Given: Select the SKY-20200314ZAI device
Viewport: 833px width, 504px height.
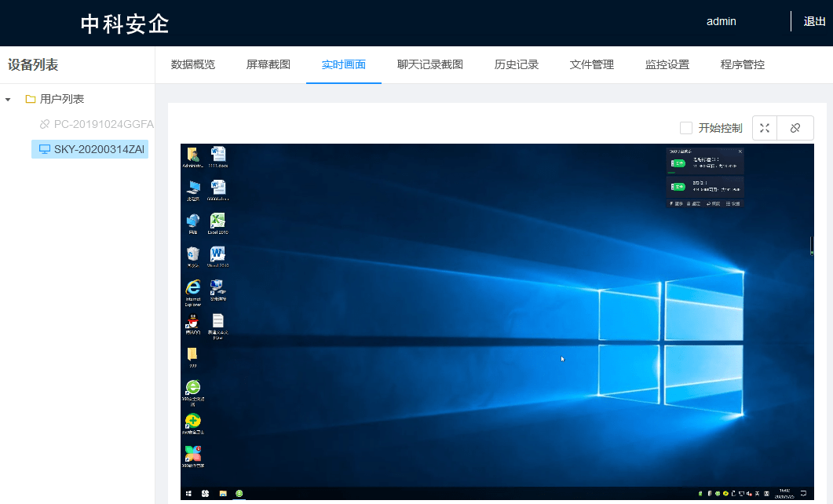Looking at the screenshot, I should point(90,149).
